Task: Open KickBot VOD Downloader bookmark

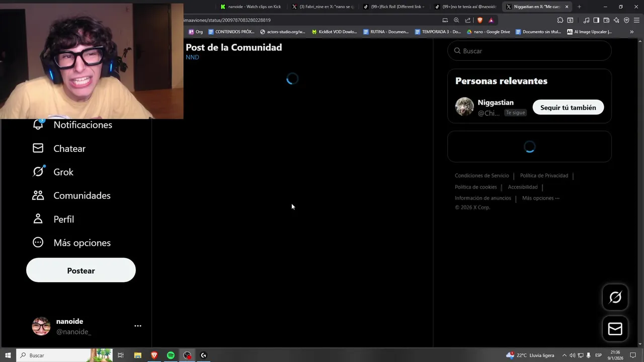Action: click(x=335, y=32)
